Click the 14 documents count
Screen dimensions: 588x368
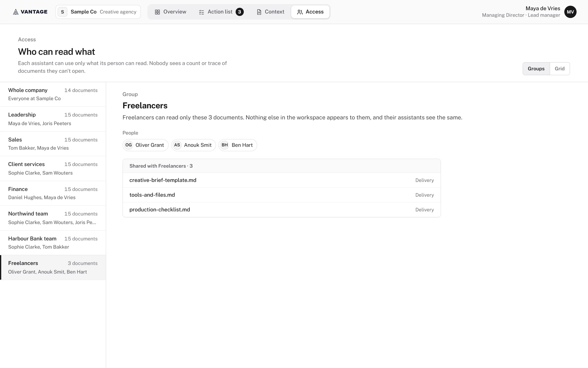[81, 90]
